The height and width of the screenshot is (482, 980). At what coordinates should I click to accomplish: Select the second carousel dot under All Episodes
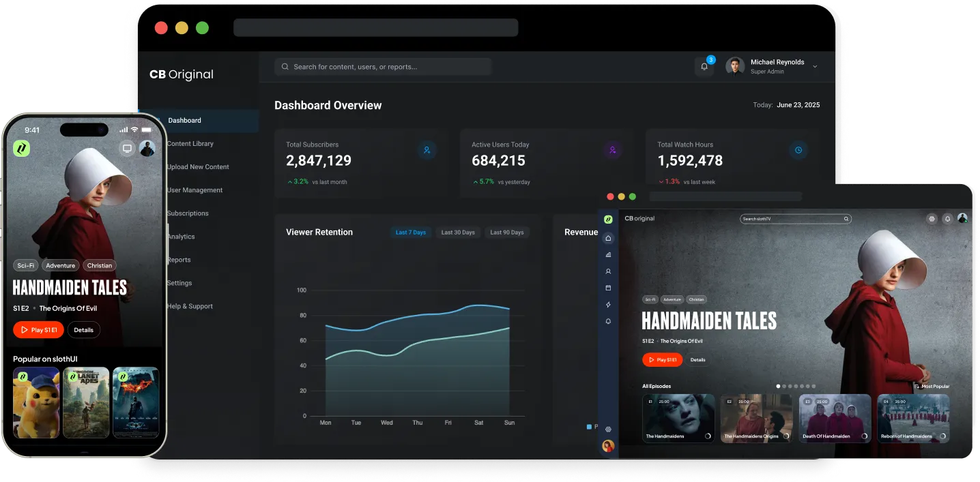785,386
